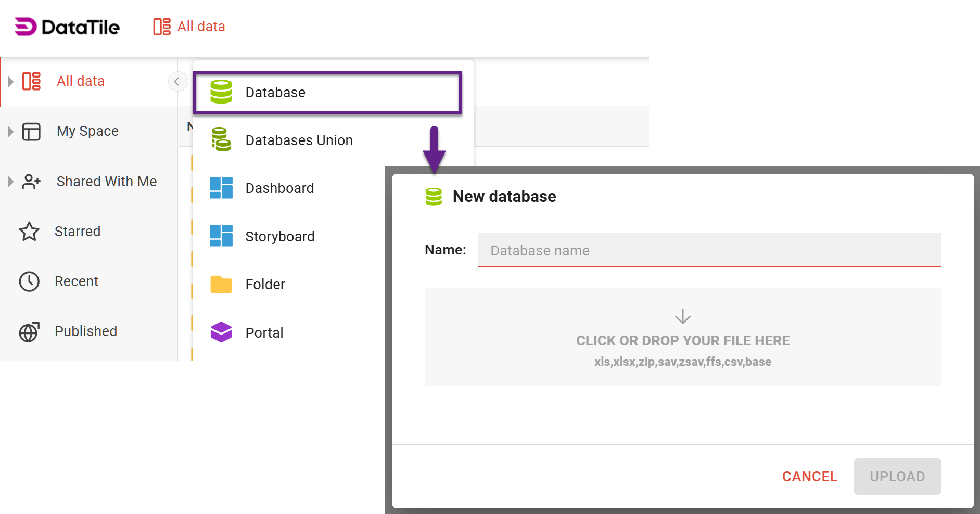Select All data in the sidebar
The width and height of the screenshot is (980, 514).
point(81,81)
